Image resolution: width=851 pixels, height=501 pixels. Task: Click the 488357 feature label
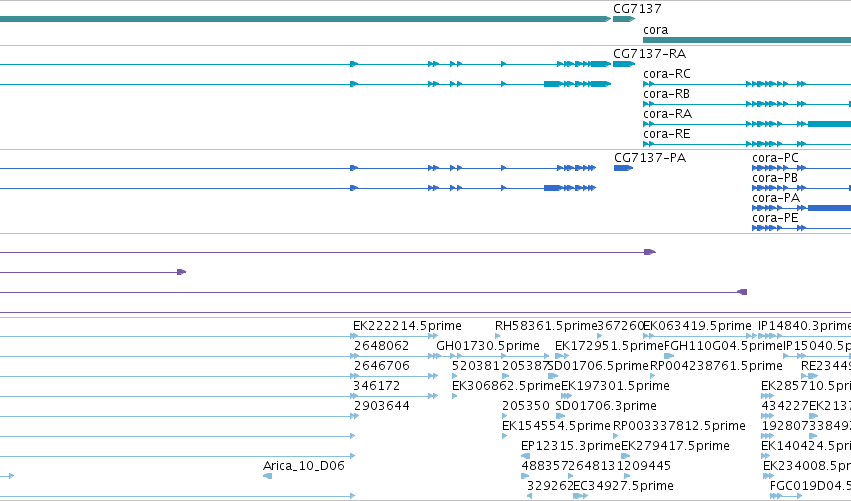pos(545,466)
